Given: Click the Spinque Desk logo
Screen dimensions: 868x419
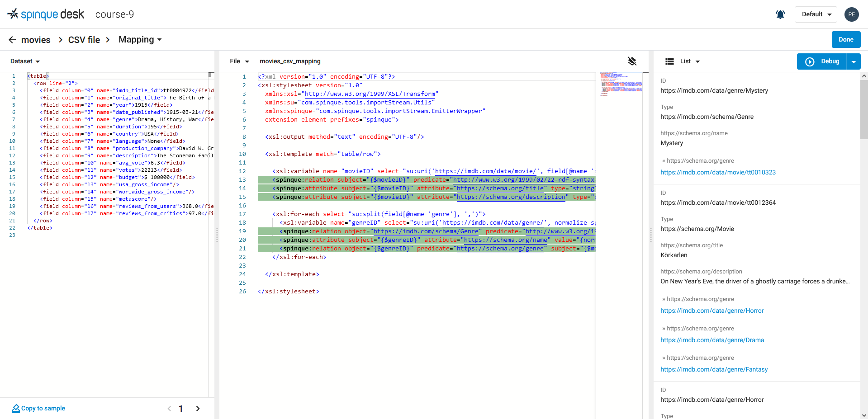Looking at the screenshot, I should click(46, 14).
